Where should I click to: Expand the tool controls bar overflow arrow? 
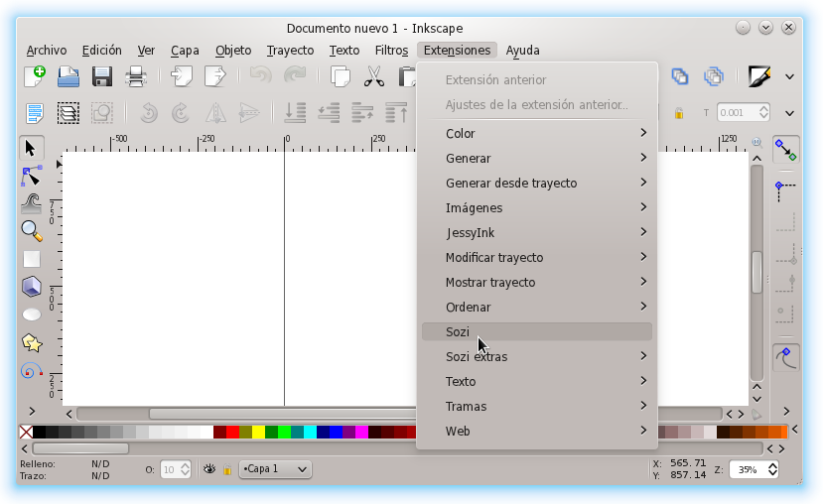point(789,113)
